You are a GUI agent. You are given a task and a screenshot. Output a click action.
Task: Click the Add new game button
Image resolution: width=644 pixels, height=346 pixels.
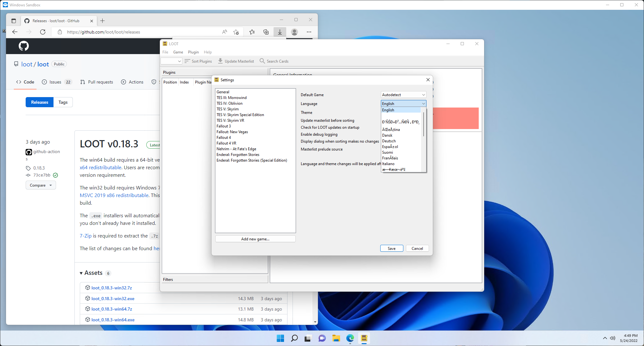(255, 239)
